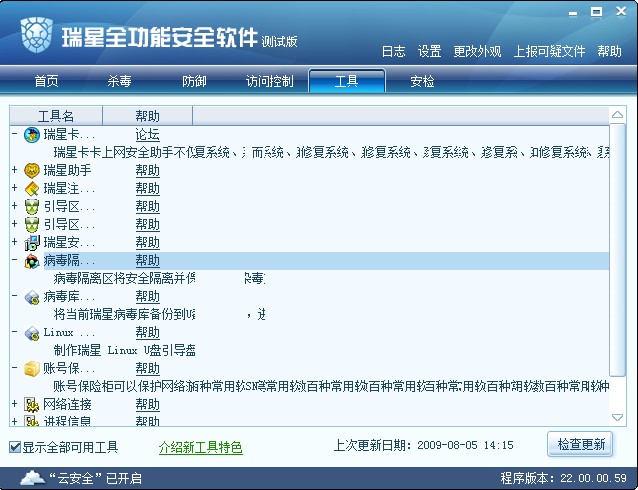This screenshot has width=638, height=490.
Task: Click the scrollbar up arrow
Action: point(617,115)
